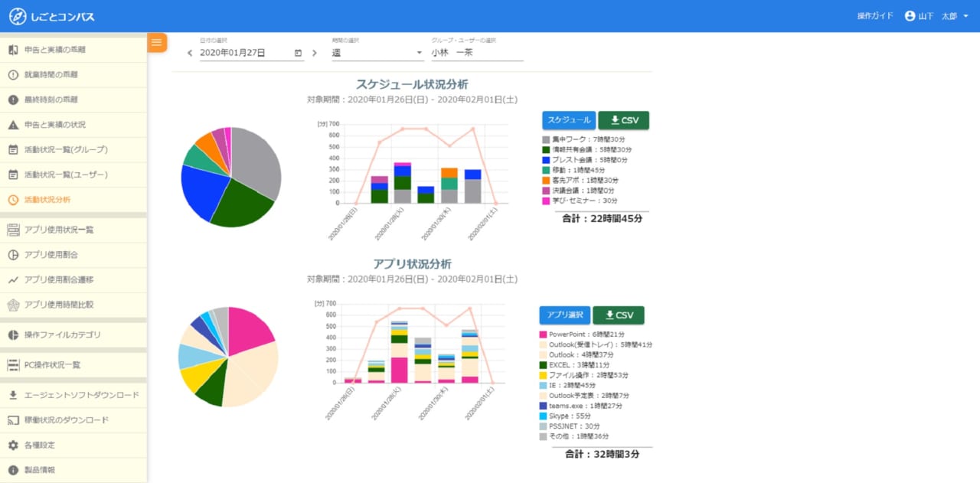Select アプリ使用割合遷移 in the sidebar
This screenshot has height=483, width=980.
click(x=73, y=279)
